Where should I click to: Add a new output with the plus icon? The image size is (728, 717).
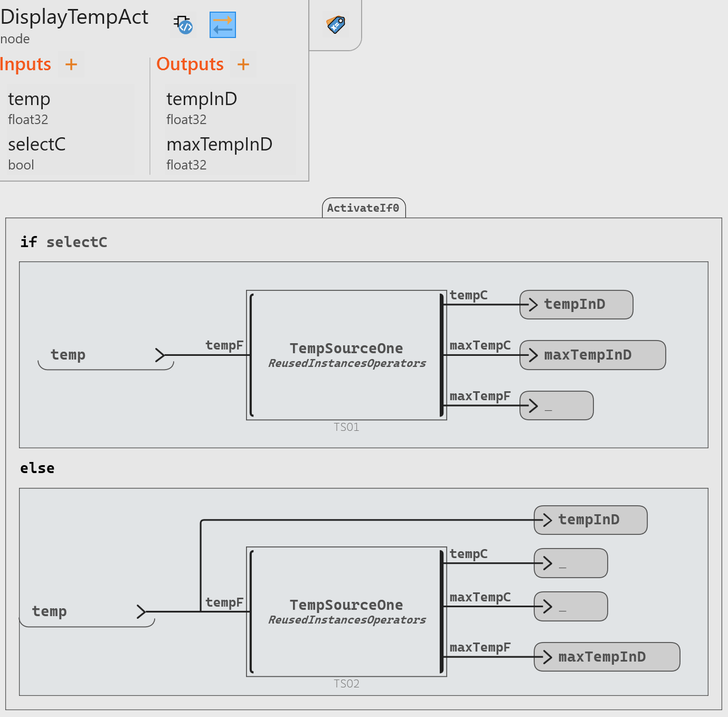coord(243,64)
